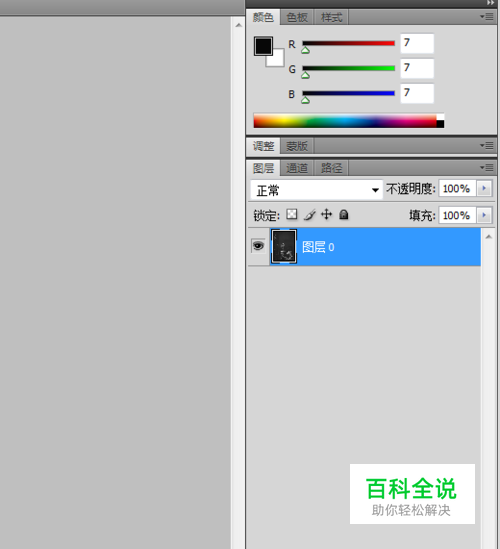Click the foreground color swatch

[263, 46]
